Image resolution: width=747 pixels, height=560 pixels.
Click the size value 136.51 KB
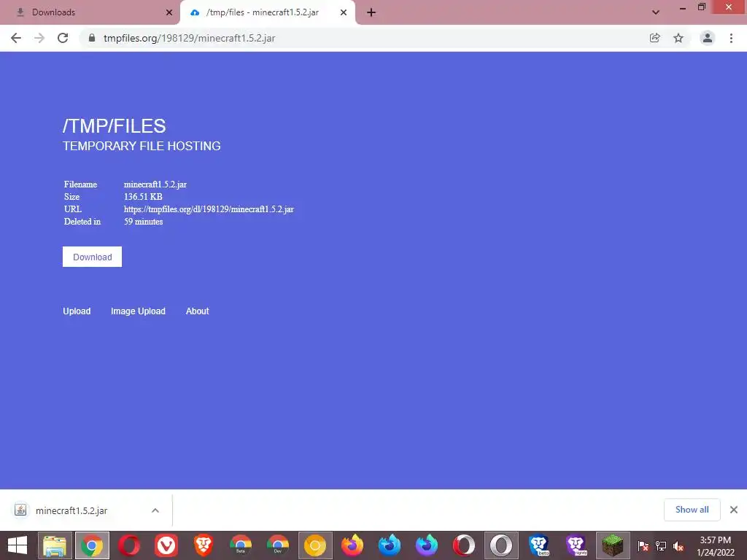click(143, 197)
